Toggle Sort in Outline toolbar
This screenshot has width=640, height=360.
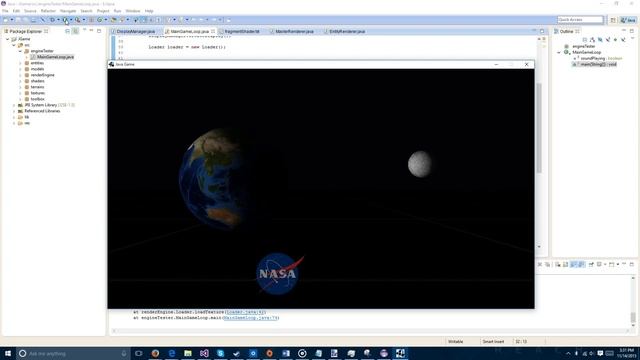(592, 40)
